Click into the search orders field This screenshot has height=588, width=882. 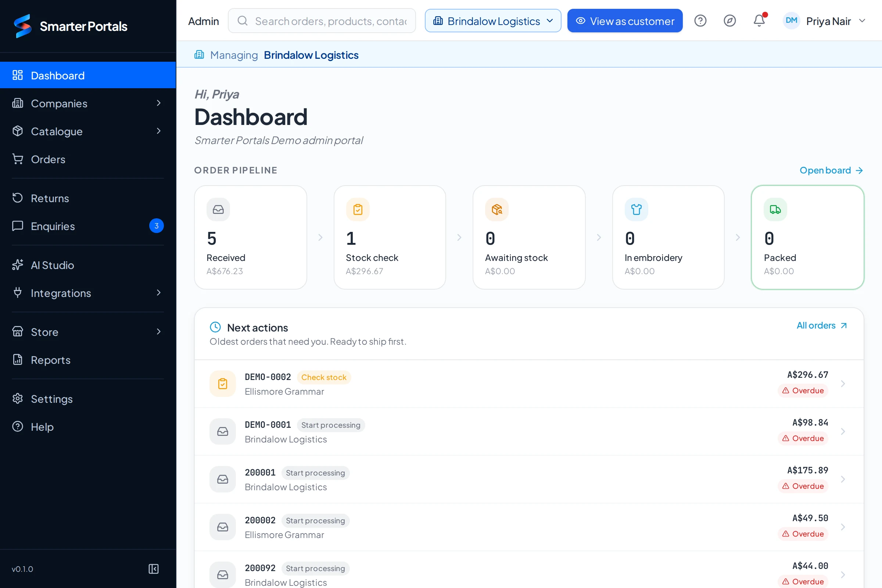coord(322,21)
